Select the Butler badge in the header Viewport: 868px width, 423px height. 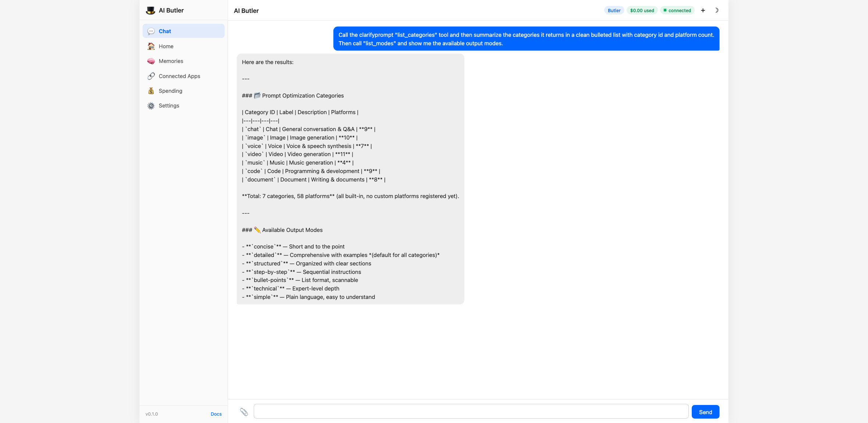614,10
